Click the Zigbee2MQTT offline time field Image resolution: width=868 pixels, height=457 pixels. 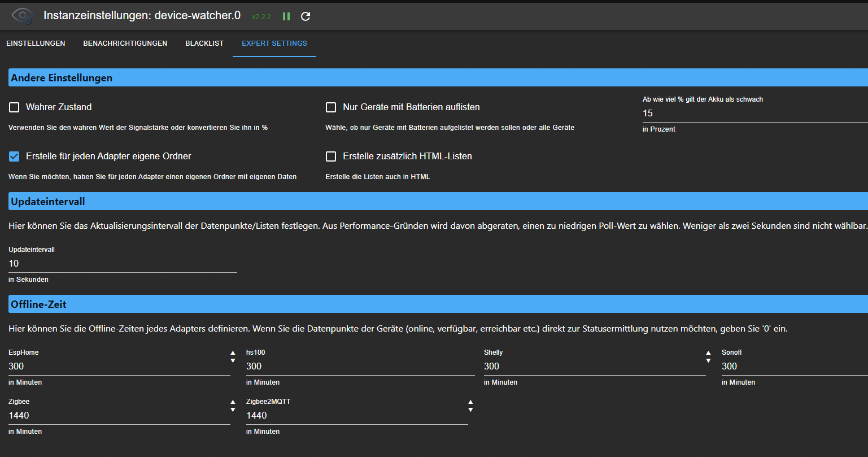coord(357,415)
